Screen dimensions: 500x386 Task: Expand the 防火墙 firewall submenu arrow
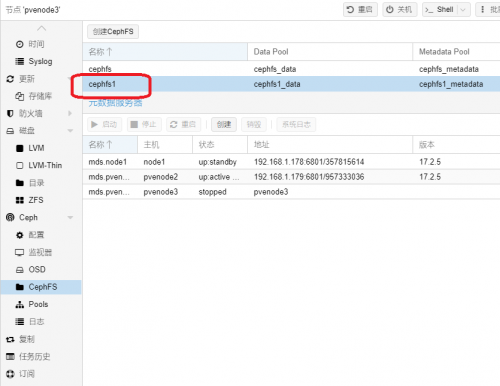70,113
